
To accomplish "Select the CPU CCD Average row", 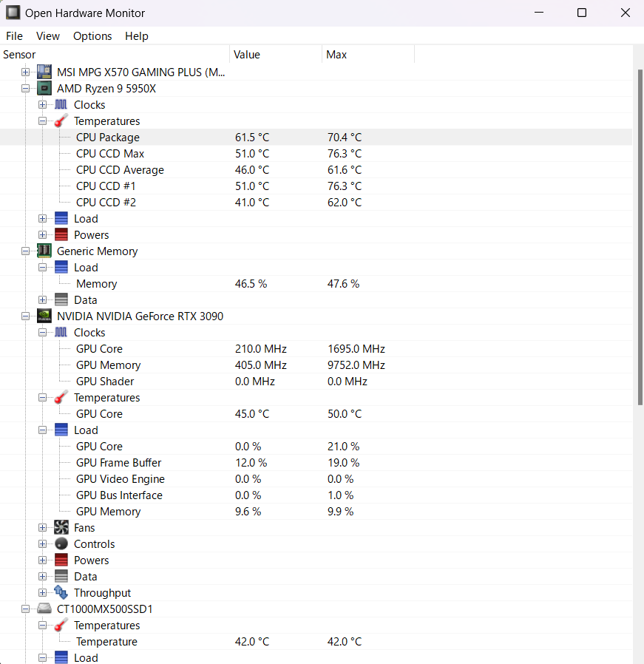I will tap(316, 170).
